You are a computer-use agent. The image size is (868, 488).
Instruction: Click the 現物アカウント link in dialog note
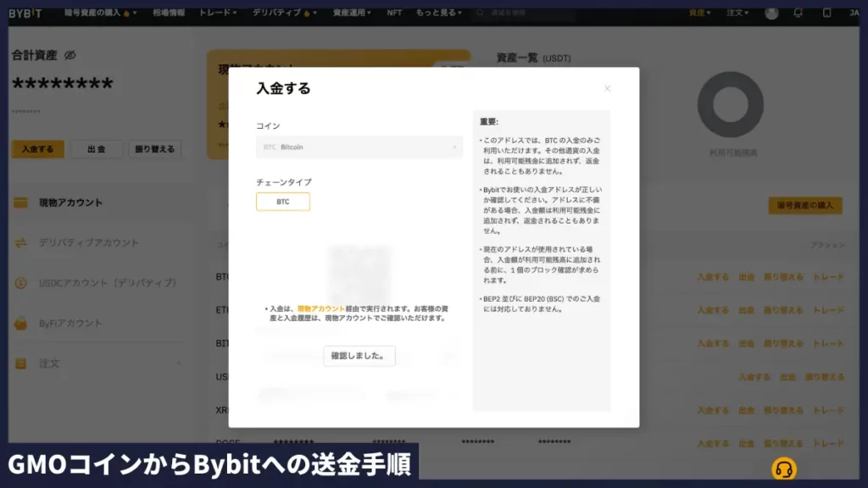click(x=320, y=308)
